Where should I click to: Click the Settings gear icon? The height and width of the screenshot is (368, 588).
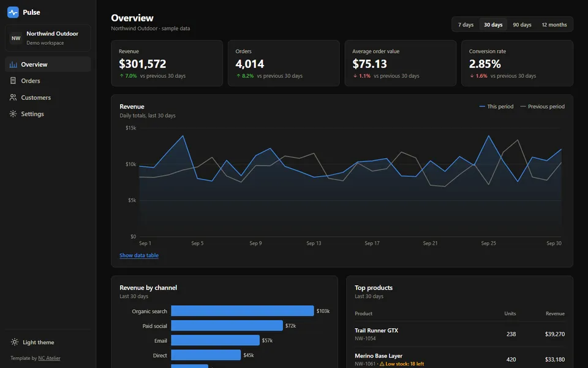(13, 114)
